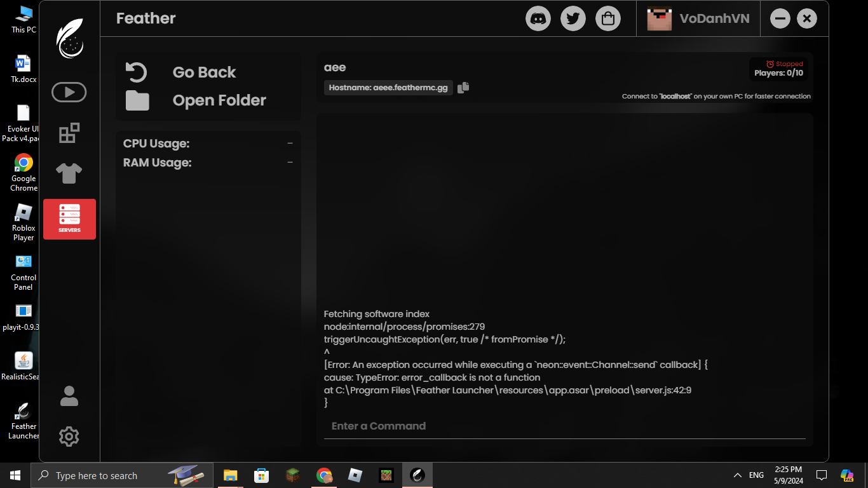The image size is (868, 488).
Task: Show hidden system tray icons
Action: click(x=738, y=475)
